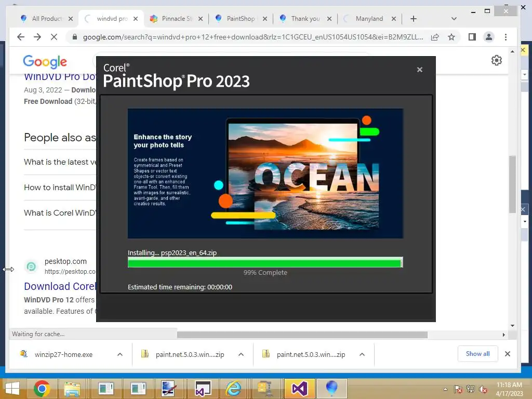Open Google home via the logo
The image size is (532, 399).
click(x=45, y=61)
